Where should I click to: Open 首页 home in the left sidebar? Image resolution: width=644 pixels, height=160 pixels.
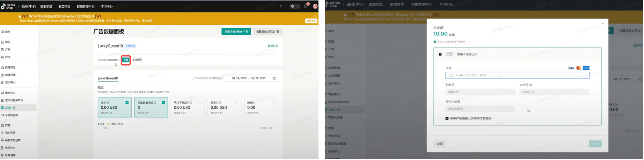(x=7, y=32)
